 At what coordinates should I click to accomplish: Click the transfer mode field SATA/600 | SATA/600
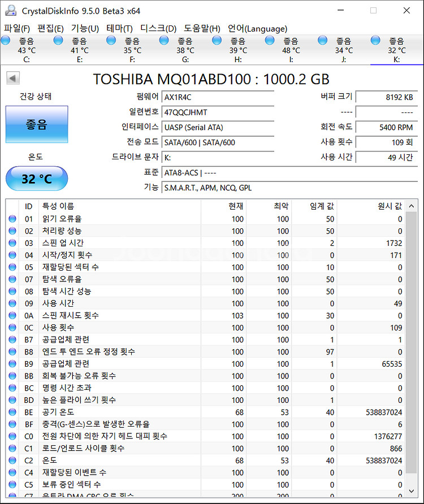click(218, 142)
